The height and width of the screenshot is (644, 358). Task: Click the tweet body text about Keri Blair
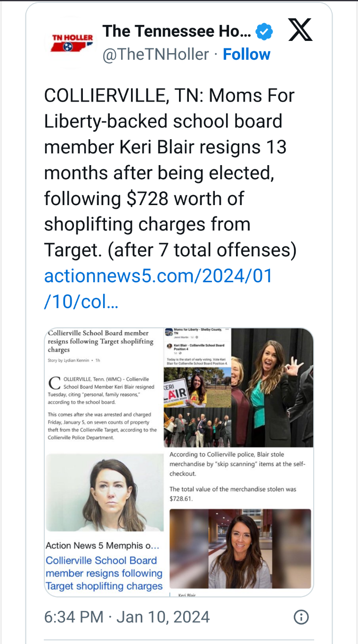[170, 173]
